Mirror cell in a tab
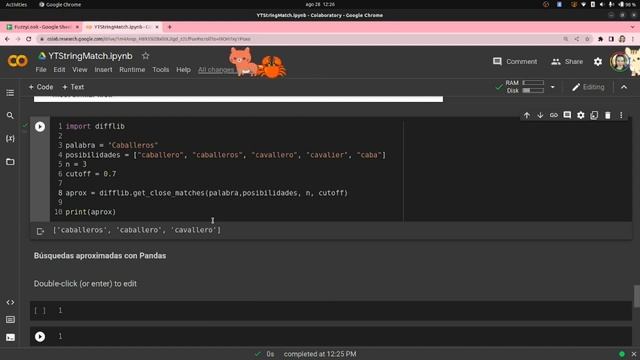Image resolution: width=640 pixels, height=360 pixels. point(594,116)
